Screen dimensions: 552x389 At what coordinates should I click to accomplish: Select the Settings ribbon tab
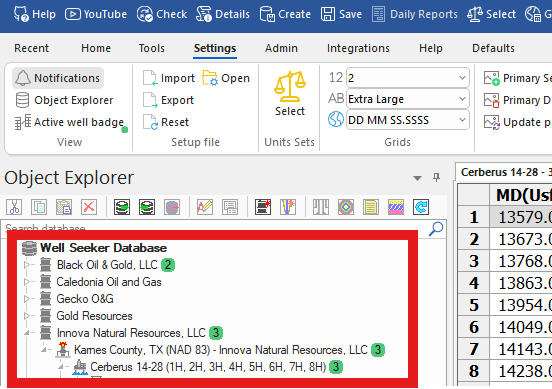(x=215, y=48)
